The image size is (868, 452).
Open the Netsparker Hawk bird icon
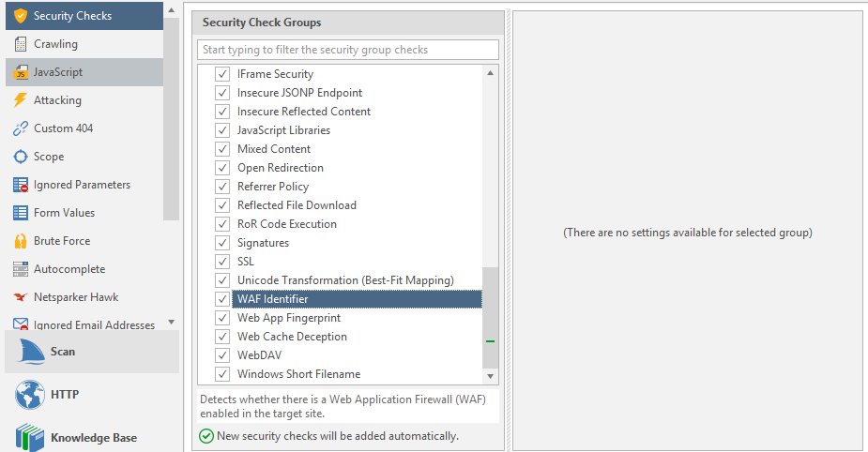click(x=20, y=297)
